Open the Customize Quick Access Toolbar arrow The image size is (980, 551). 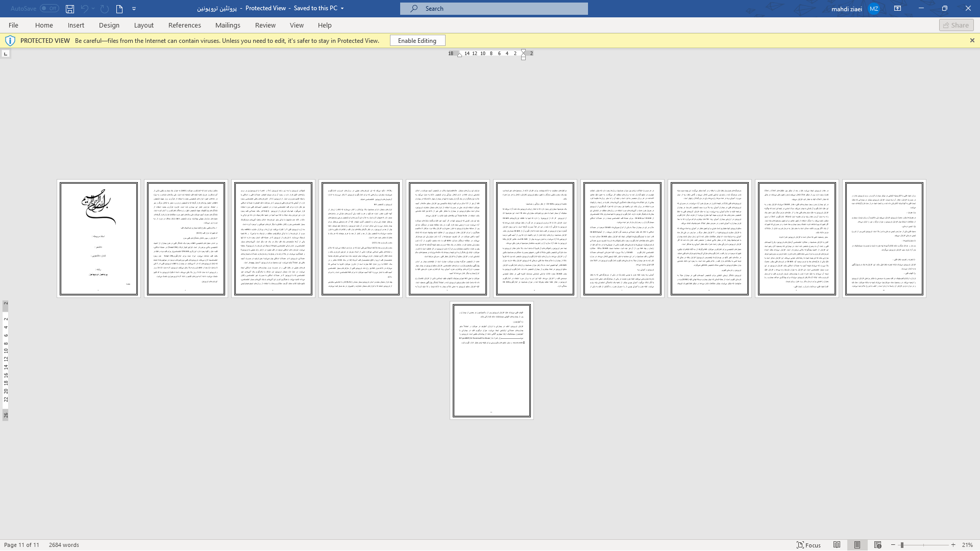pos(134,9)
